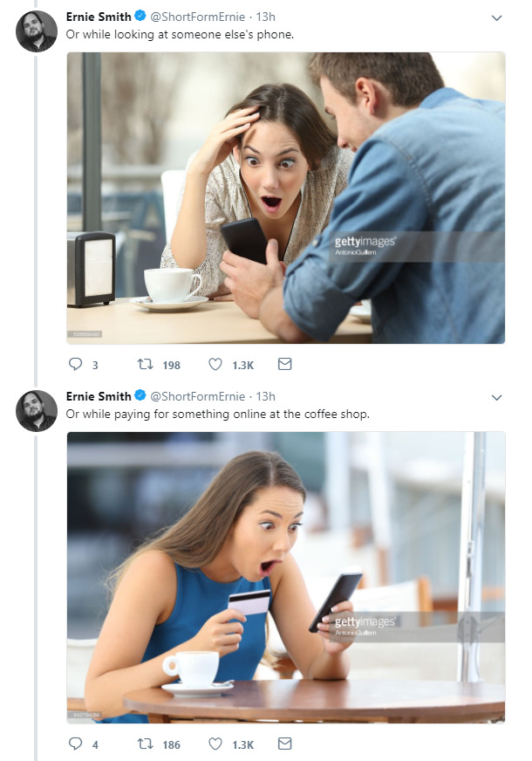Enlarge photo of couple looking at phone
The width and height of the screenshot is (532, 761).
click(286, 198)
